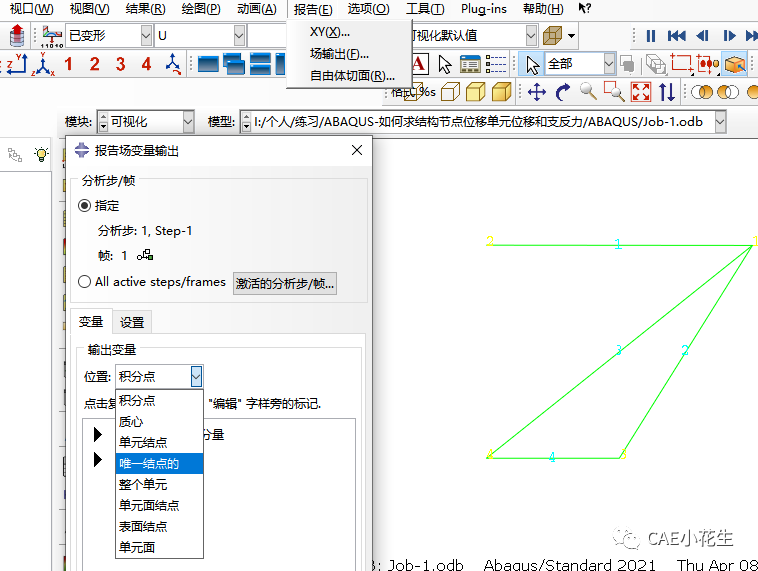Choose 整个单元 from the position list

tap(159, 484)
